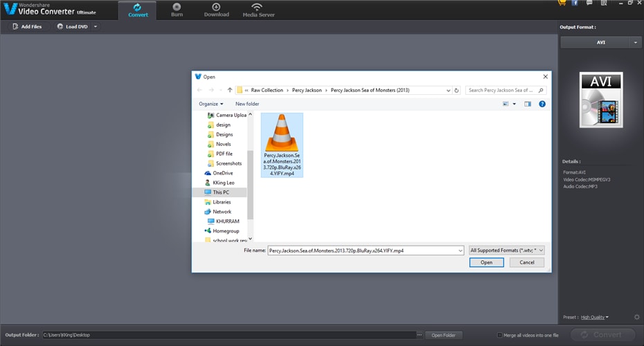Go up one folder level
This screenshot has width=644, height=346.
[x=230, y=90]
